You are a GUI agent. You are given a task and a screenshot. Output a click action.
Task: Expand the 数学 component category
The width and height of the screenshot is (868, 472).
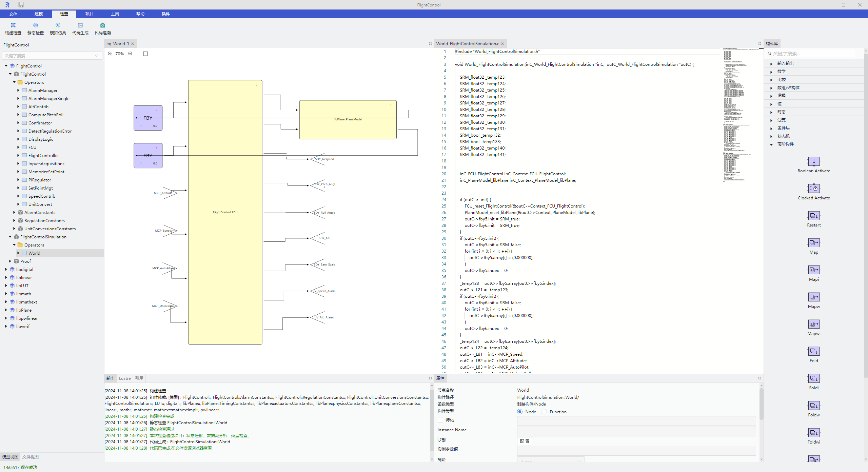(x=771, y=72)
